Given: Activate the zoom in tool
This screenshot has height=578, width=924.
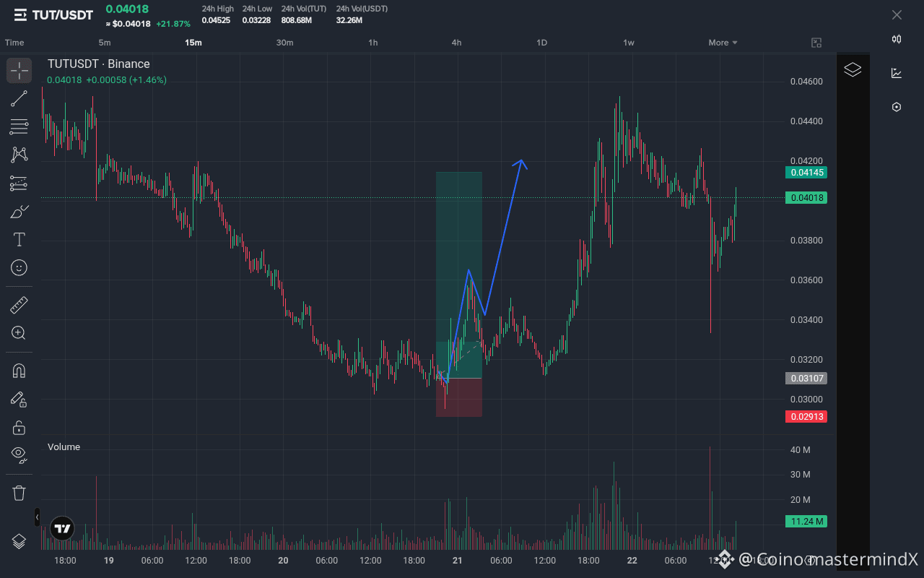Looking at the screenshot, I should 19,333.
